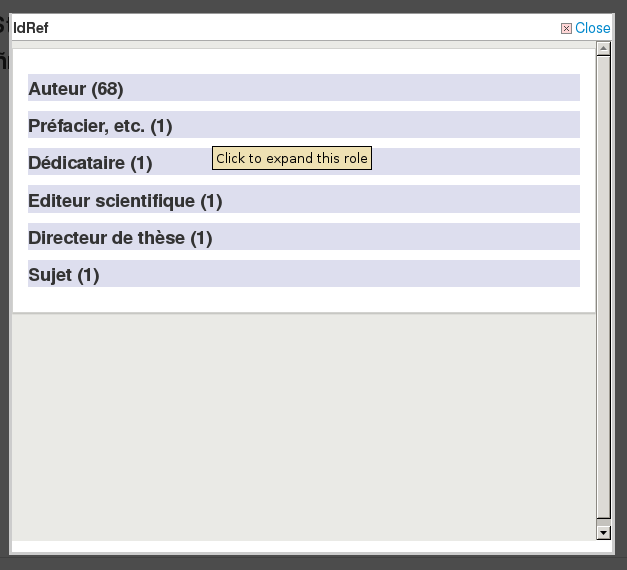627x570 pixels.
Task: Click right end of Directeur de thèse row
Action: click(x=560, y=238)
